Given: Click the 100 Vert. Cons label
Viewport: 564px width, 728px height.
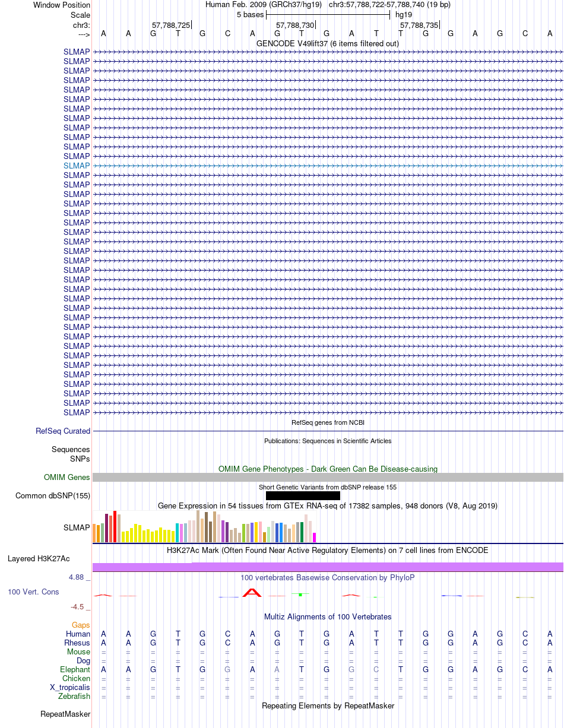Looking at the screenshot, I should point(33,592).
